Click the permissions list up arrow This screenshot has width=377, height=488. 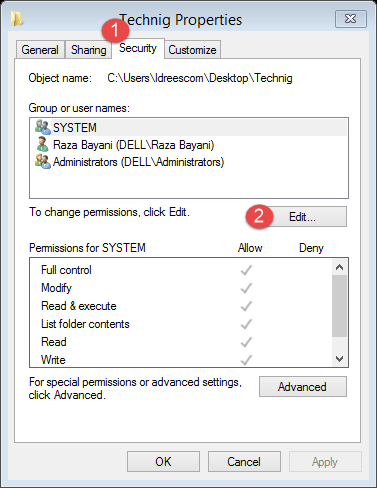coord(340,267)
